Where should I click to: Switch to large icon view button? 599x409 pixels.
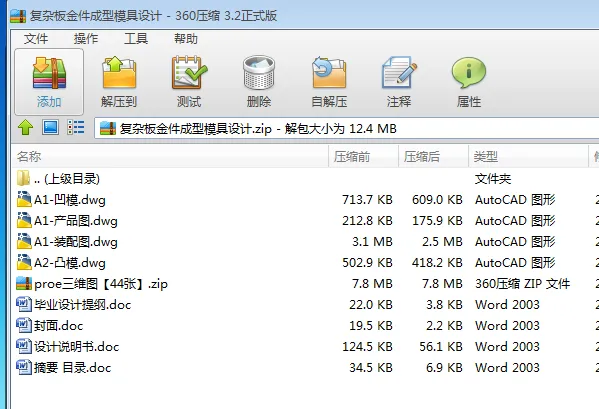[50, 127]
